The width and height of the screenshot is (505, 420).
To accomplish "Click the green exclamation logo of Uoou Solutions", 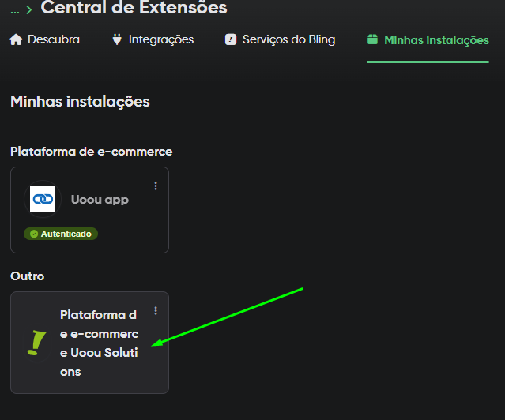I will [x=36, y=343].
